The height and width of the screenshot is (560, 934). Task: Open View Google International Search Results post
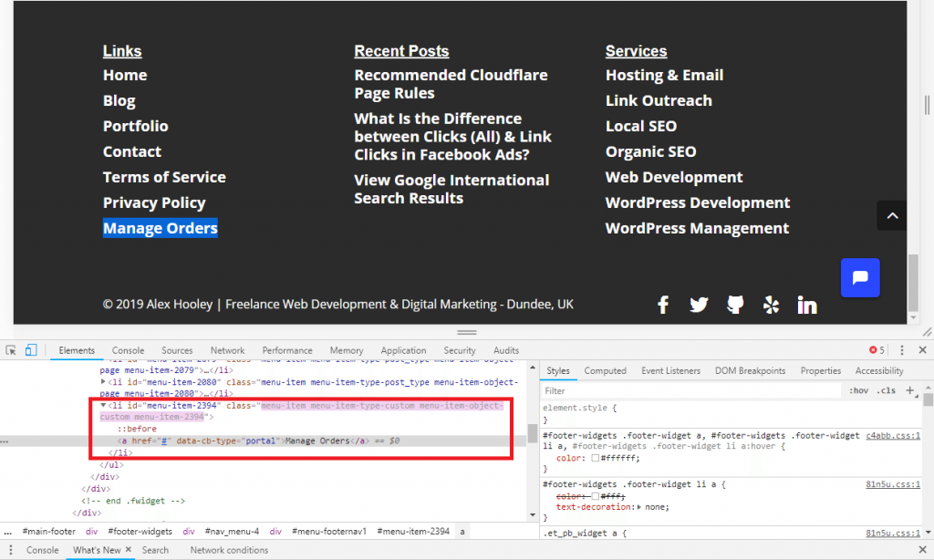click(x=451, y=189)
